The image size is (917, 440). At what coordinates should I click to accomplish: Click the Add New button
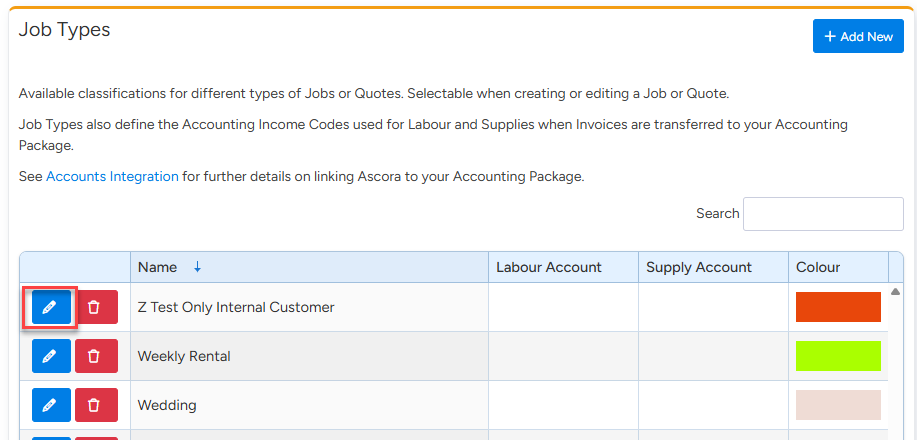[858, 36]
